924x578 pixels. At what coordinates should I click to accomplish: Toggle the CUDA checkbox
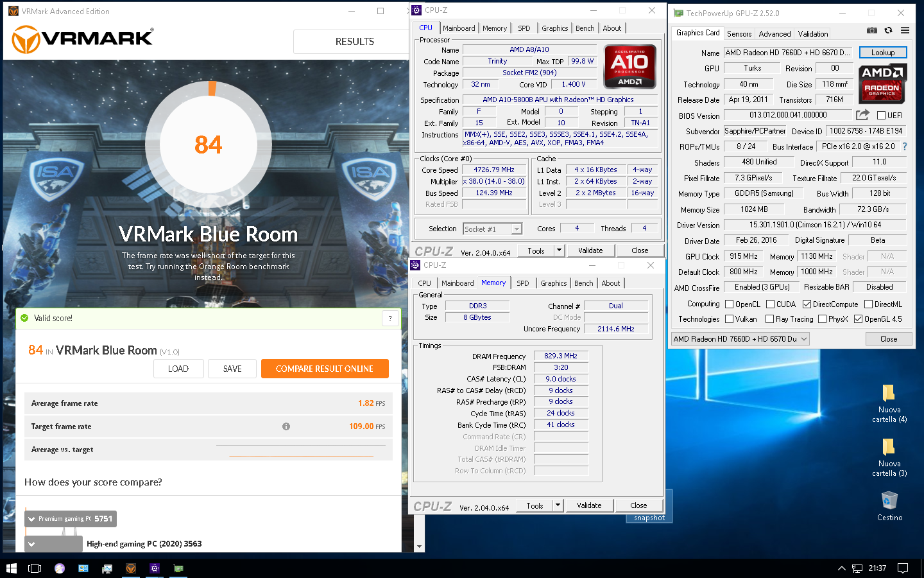pos(770,304)
